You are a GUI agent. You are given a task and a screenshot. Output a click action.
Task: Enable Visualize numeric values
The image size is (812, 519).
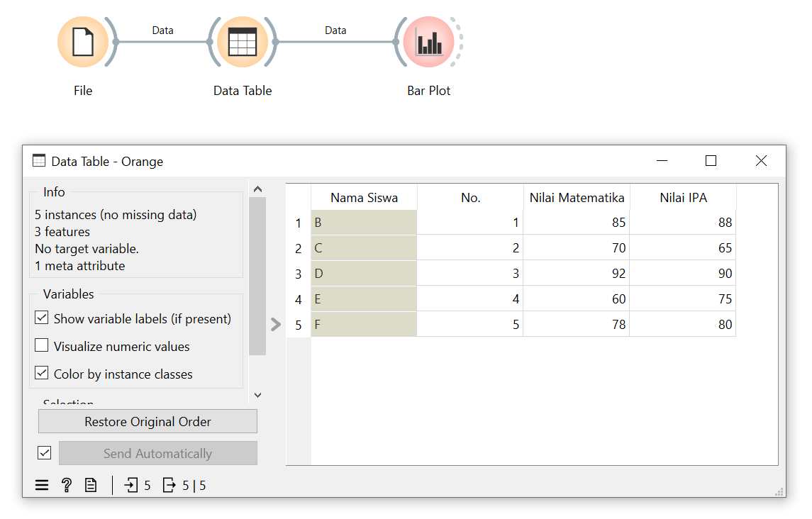click(42, 346)
